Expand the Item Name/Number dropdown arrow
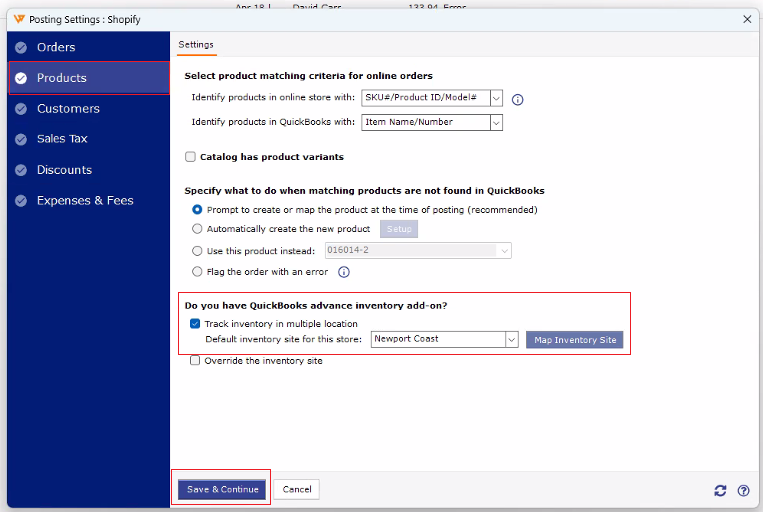Screen dimensions: 763x512 496,123
